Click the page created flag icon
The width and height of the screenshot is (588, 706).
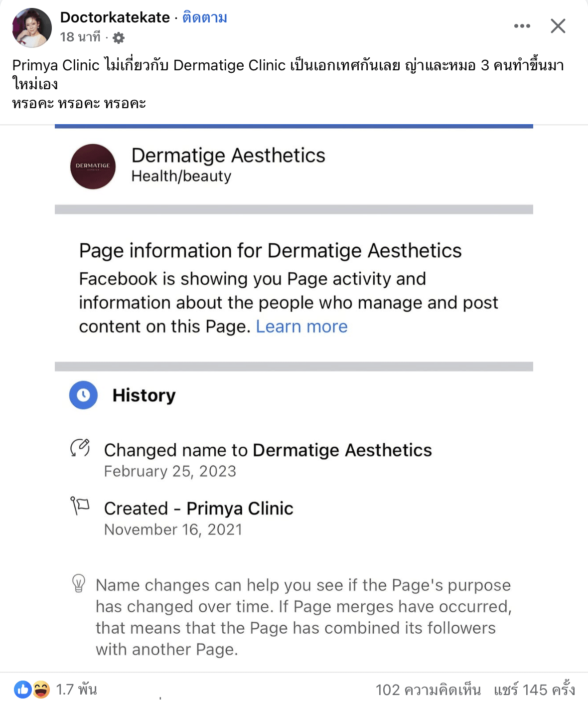[80, 506]
